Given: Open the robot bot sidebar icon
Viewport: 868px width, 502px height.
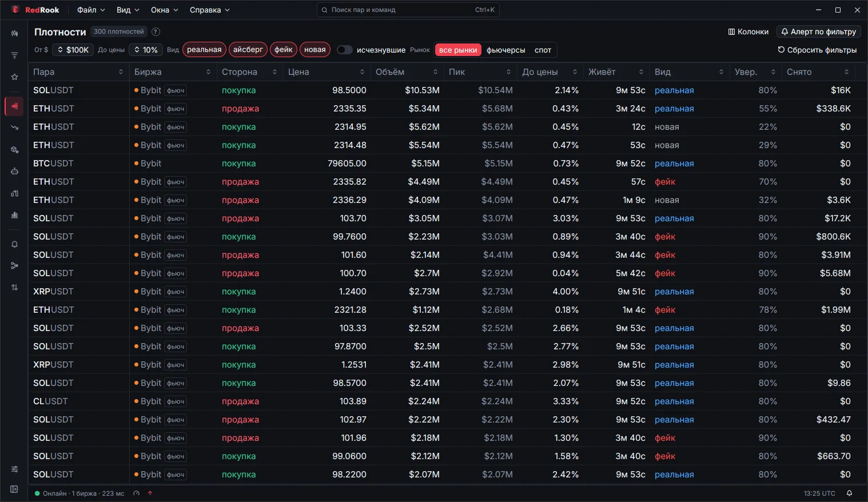Looking at the screenshot, I should (x=14, y=171).
